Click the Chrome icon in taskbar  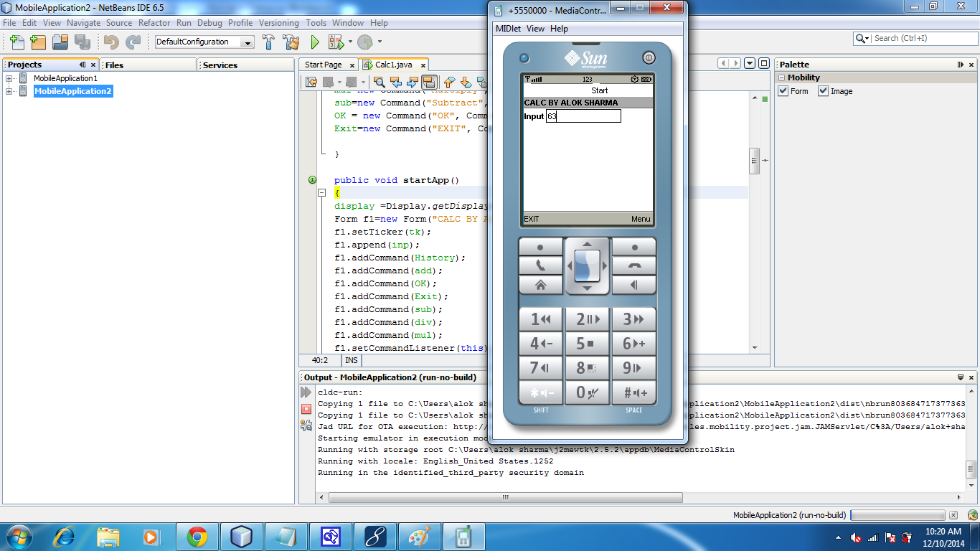click(197, 537)
